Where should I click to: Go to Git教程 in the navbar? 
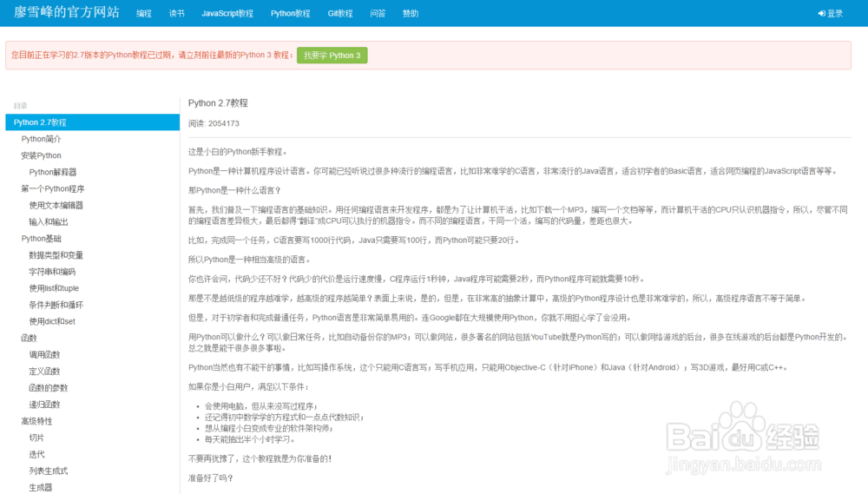(x=340, y=13)
